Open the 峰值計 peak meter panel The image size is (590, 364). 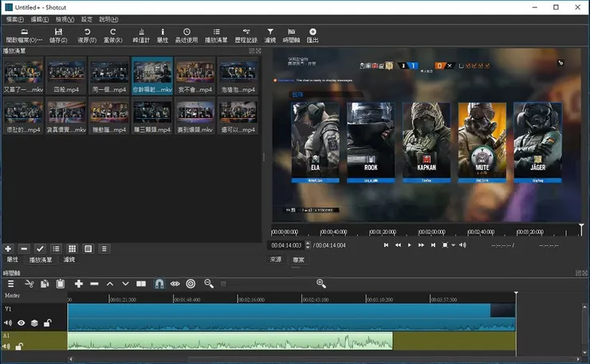(x=140, y=35)
